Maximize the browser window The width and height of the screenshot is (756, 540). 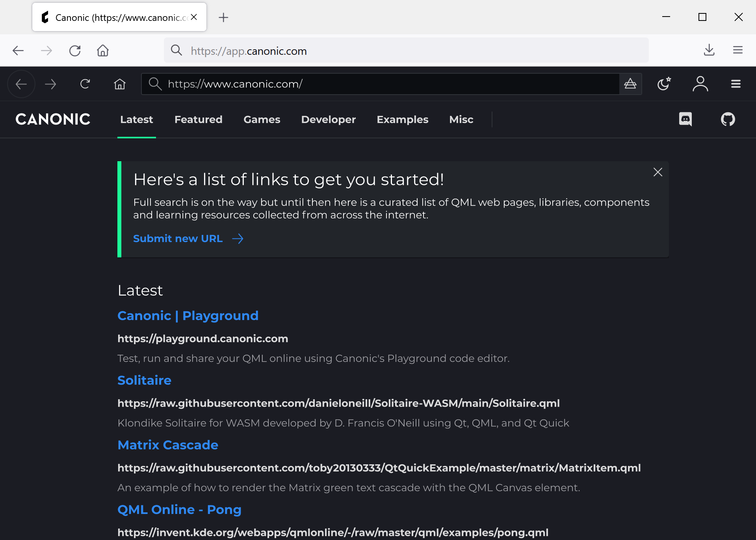click(702, 17)
